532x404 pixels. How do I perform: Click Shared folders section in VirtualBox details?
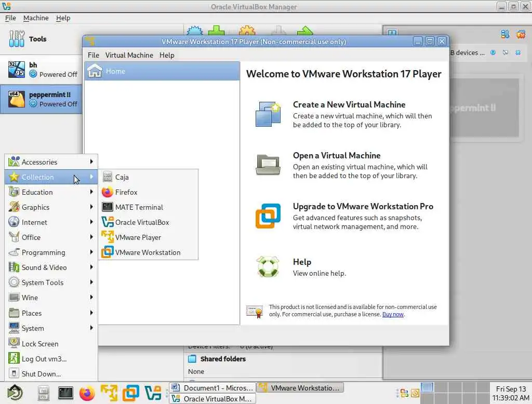[223, 358]
